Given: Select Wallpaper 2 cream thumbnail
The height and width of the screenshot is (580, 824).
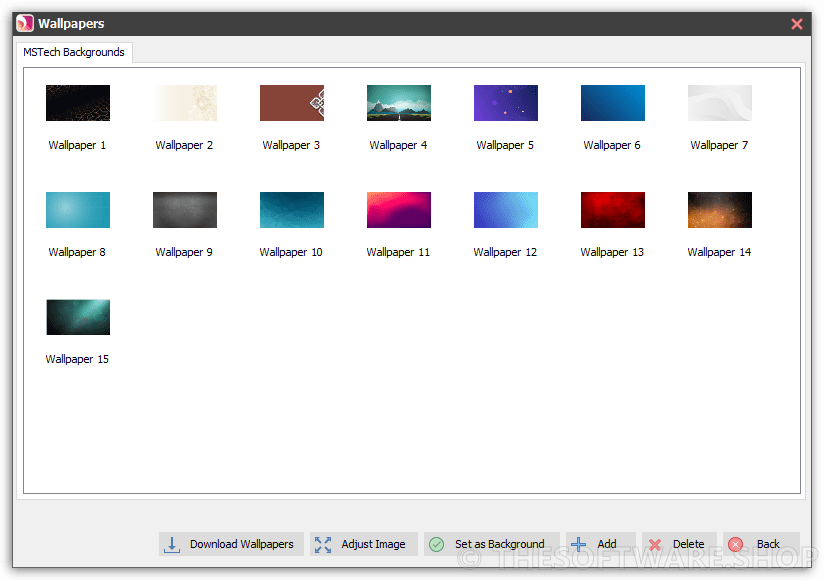Looking at the screenshot, I should point(185,103).
